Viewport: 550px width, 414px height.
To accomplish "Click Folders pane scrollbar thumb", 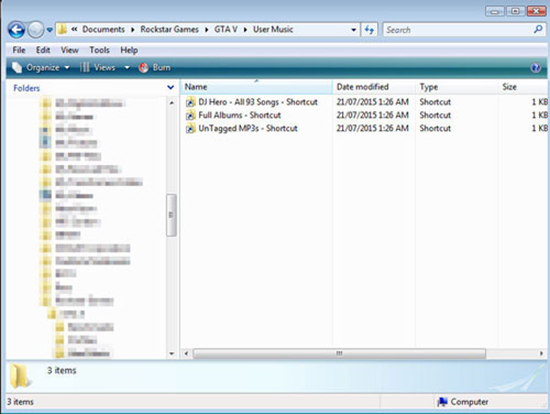I will [x=171, y=215].
